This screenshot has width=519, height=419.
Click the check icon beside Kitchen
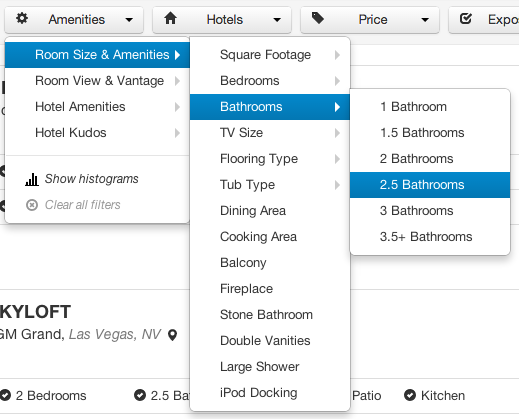(x=410, y=395)
